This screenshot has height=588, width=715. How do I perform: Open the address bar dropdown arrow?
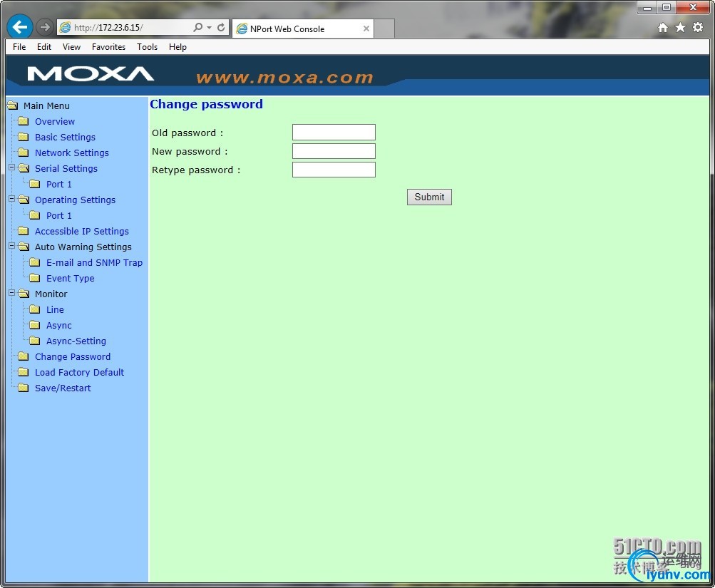click(x=210, y=27)
